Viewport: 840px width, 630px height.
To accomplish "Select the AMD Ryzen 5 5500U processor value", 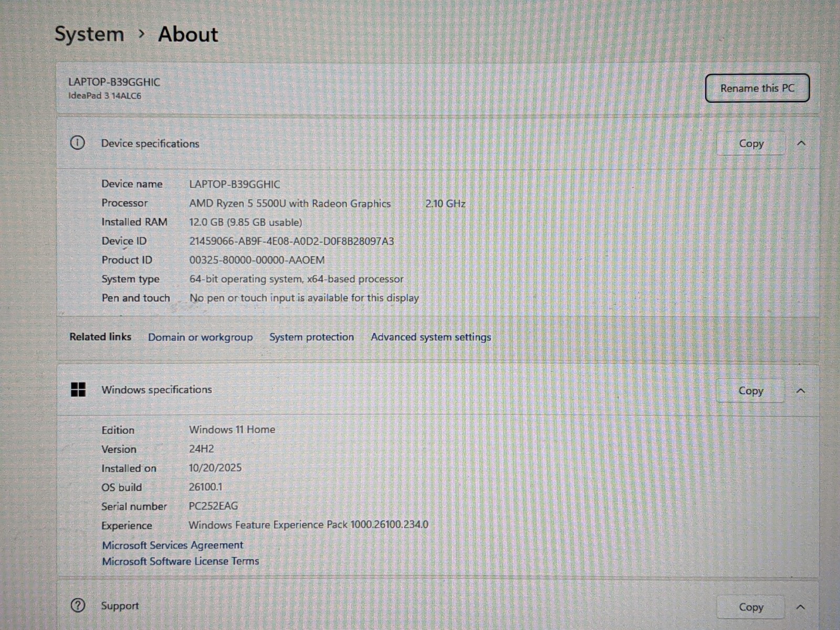I will tap(290, 204).
